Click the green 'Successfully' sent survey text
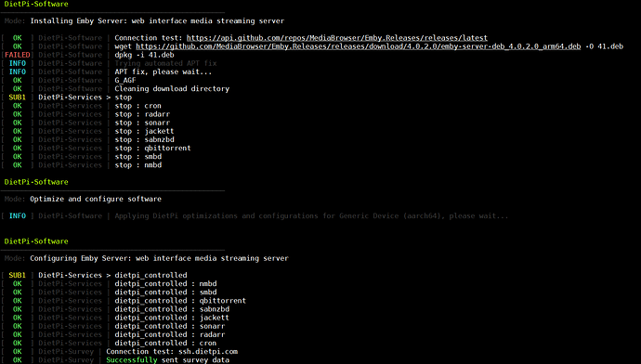Image resolution: width=641 pixels, height=364 pixels. [x=132, y=360]
